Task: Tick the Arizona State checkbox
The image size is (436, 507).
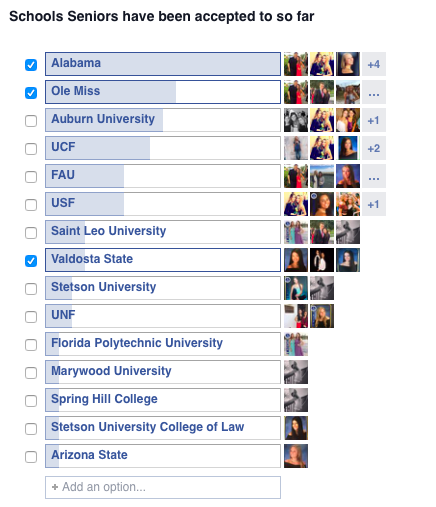Action: pos(31,457)
